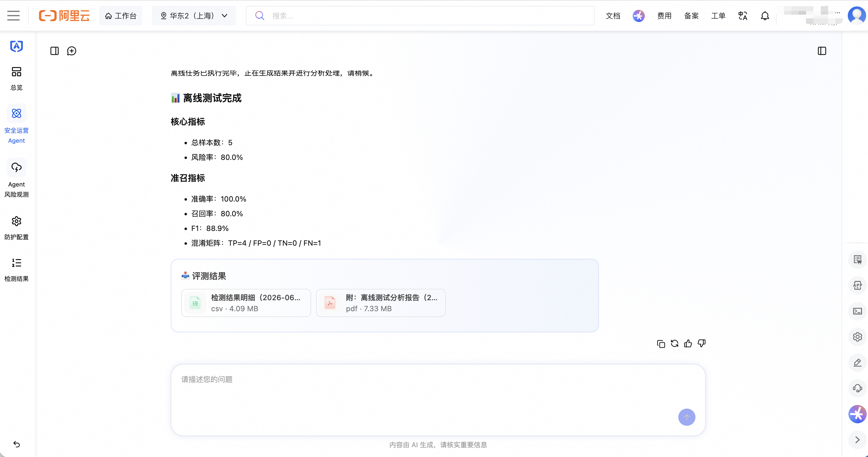
Task: Send the message with the arrow button
Action: click(x=687, y=417)
